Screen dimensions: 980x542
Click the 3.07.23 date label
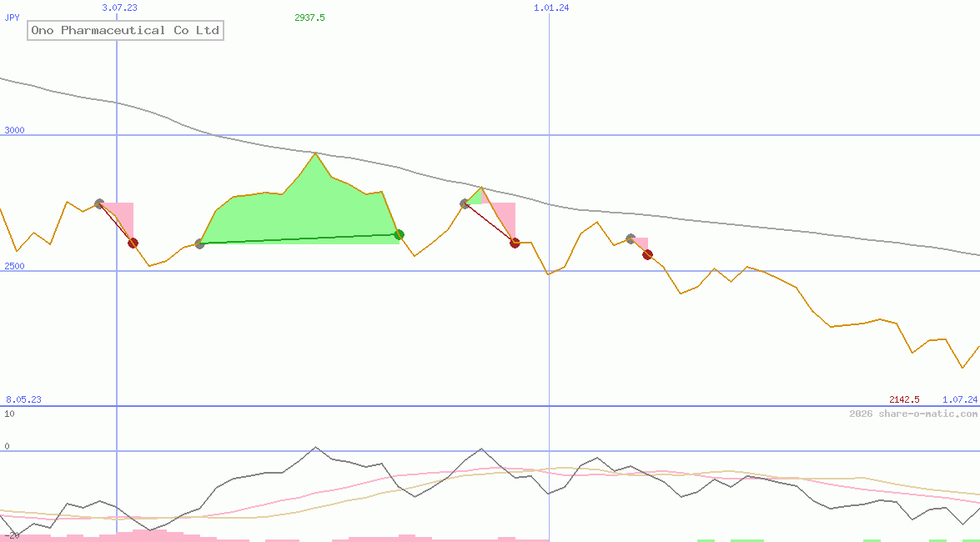[119, 8]
